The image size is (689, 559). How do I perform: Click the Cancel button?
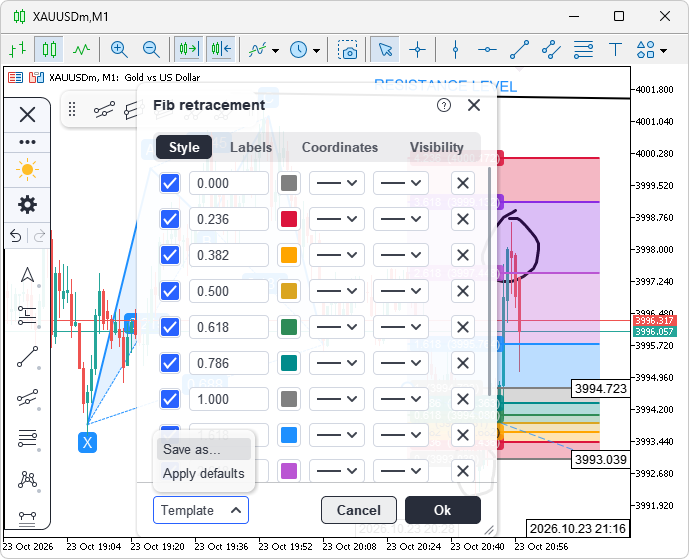pyautogui.click(x=359, y=510)
